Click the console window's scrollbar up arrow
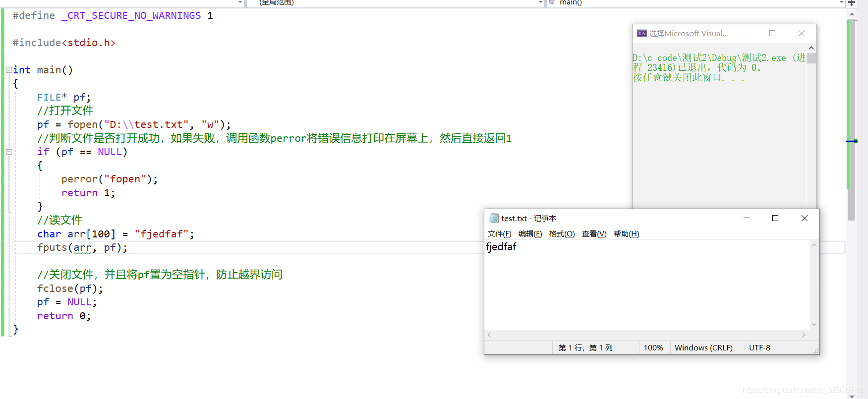This screenshot has width=868, height=399. coord(811,48)
